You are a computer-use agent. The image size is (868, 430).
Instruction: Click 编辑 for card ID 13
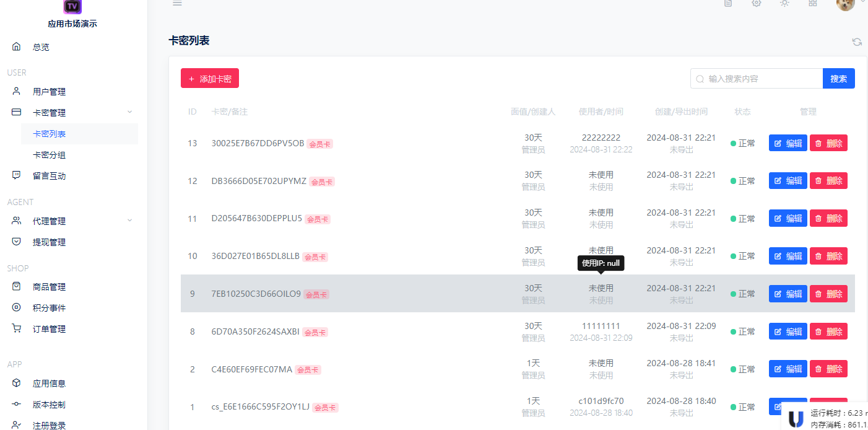click(x=788, y=143)
